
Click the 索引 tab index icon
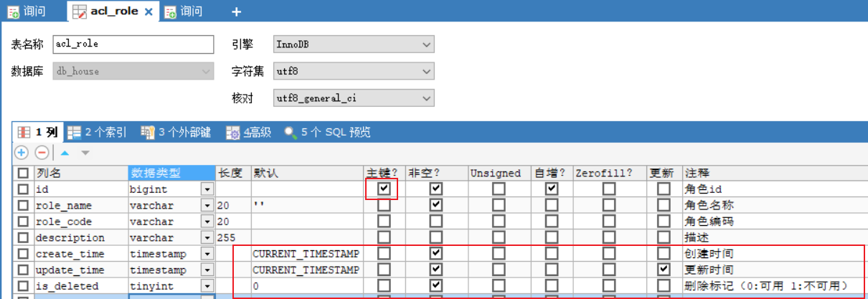pos(75,132)
